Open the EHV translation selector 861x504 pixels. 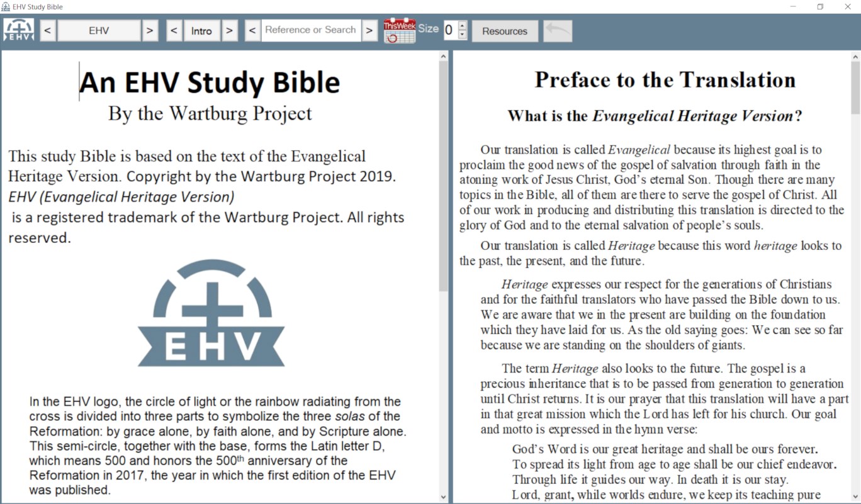pyautogui.click(x=98, y=30)
